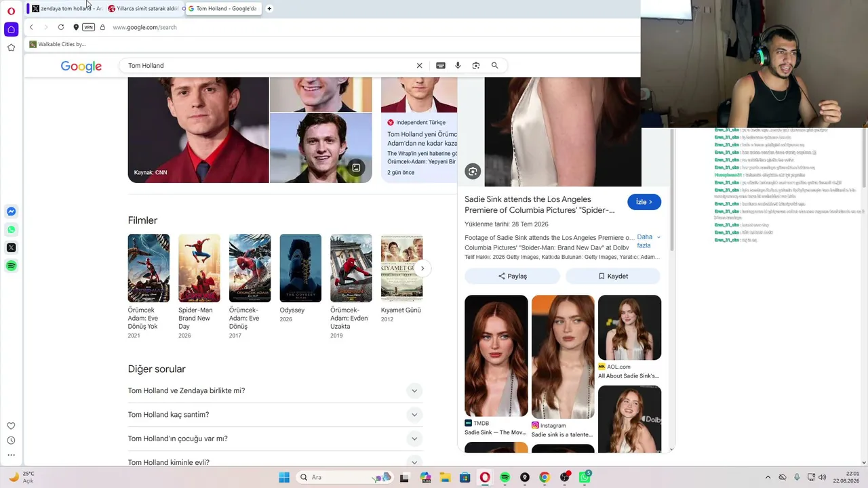
Task: Open WhatsApp from the Opera sidebar
Action: click(11, 230)
